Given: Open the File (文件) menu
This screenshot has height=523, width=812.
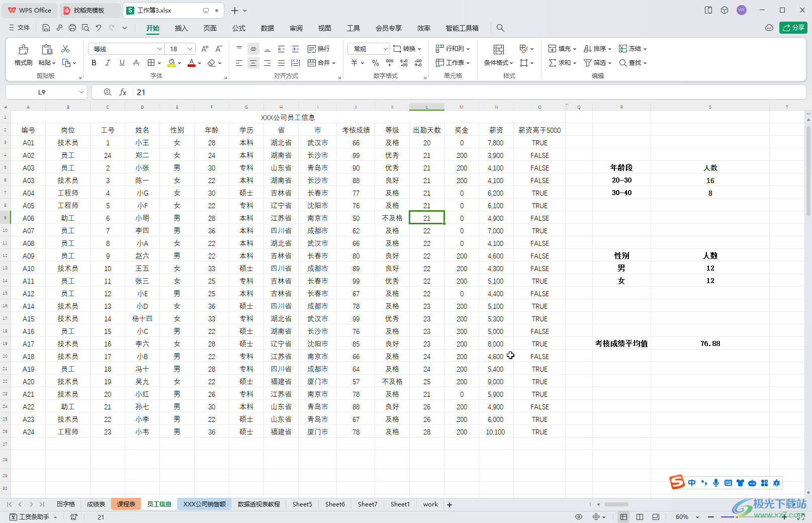Looking at the screenshot, I should 20,28.
